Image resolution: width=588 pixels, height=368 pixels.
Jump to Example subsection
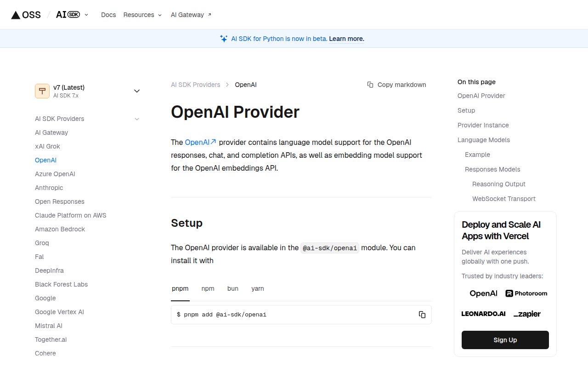tap(477, 155)
